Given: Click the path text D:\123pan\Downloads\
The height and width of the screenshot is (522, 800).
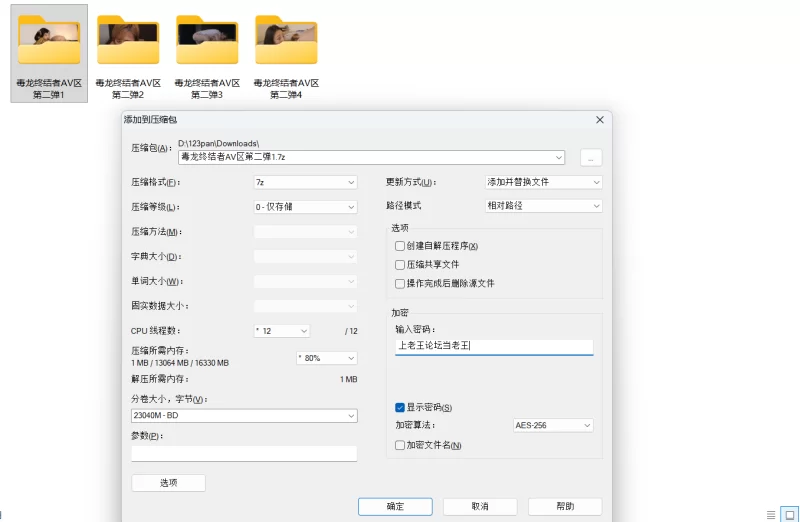Looking at the screenshot, I should pos(218,143).
